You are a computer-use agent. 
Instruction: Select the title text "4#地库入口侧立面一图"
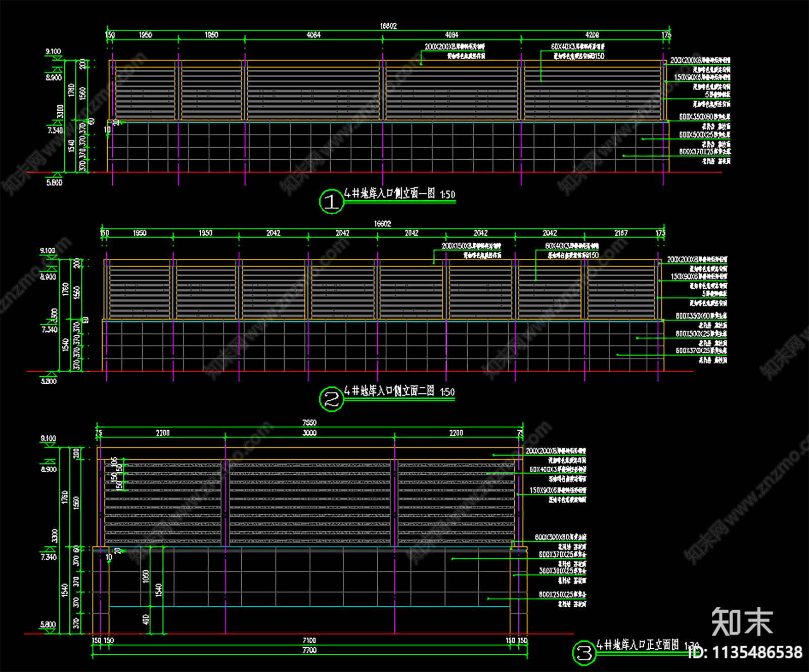389,193
